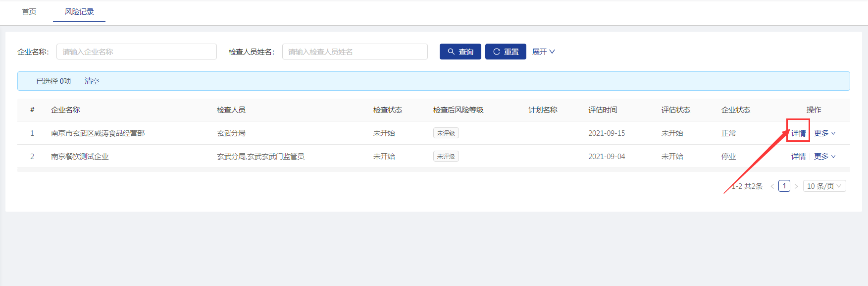Click the 评估时间 column header
The image size is (868, 286).
coord(603,110)
